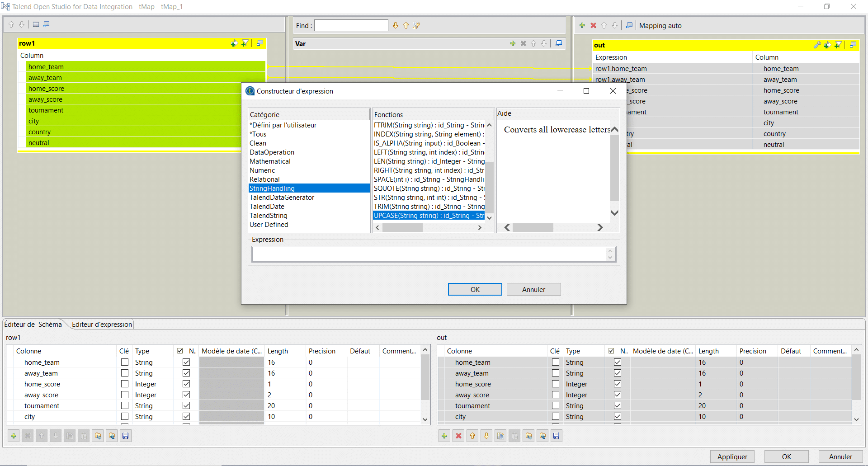Toggle the select-all nullable header checkbox in out schema
Image resolution: width=868 pixels, height=466 pixels.
pyautogui.click(x=611, y=351)
